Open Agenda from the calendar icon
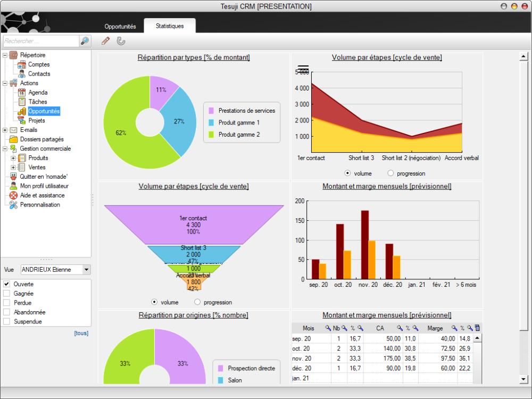The image size is (532, 399). 22,93
